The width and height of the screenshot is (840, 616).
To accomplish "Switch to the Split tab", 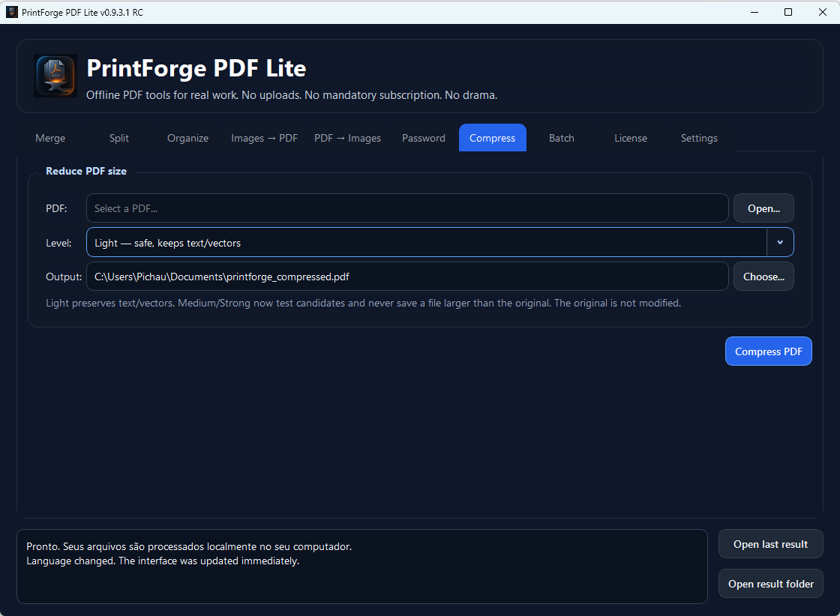I will coord(119,138).
